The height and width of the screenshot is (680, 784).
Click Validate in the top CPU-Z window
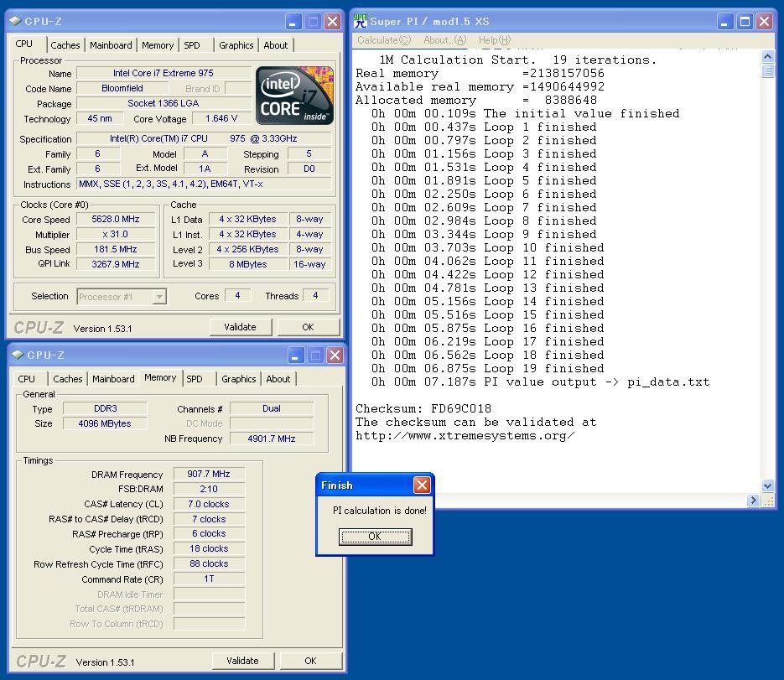pos(241,327)
